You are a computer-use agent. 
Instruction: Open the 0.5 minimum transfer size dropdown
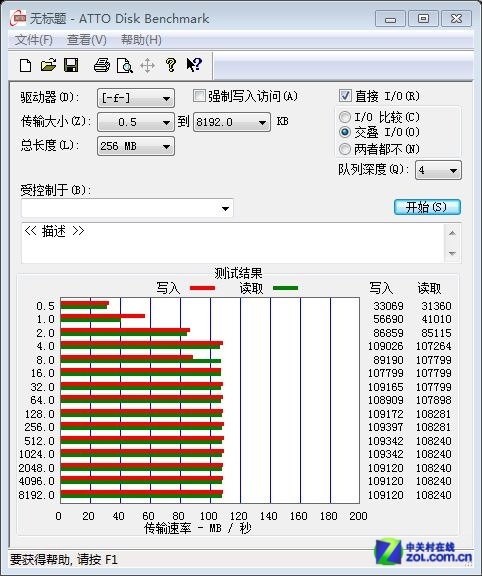pyautogui.click(x=136, y=122)
